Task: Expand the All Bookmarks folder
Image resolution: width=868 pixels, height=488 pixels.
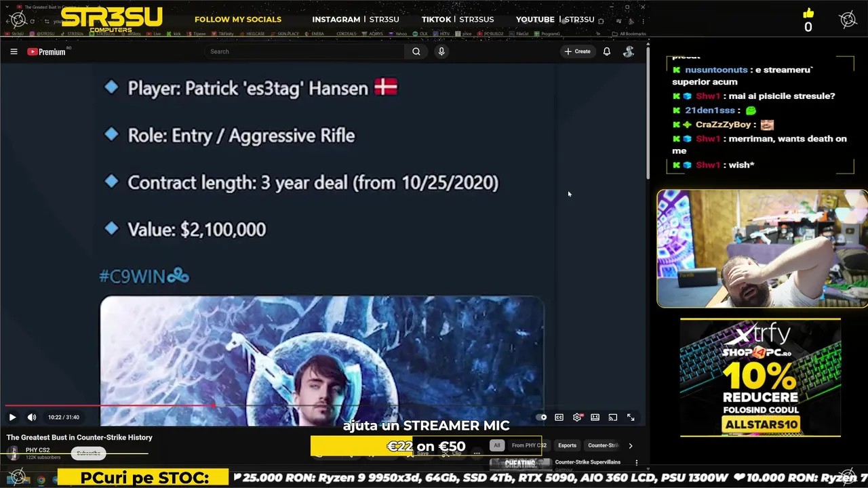Action: (x=629, y=33)
